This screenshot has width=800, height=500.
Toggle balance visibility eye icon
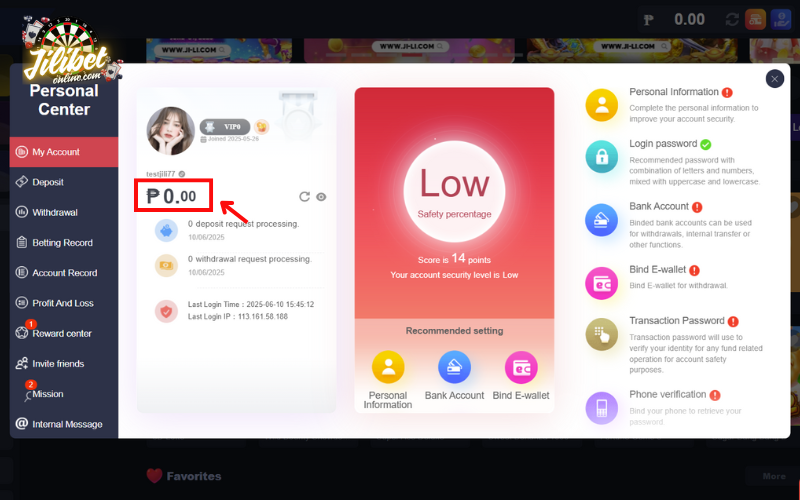point(321,197)
